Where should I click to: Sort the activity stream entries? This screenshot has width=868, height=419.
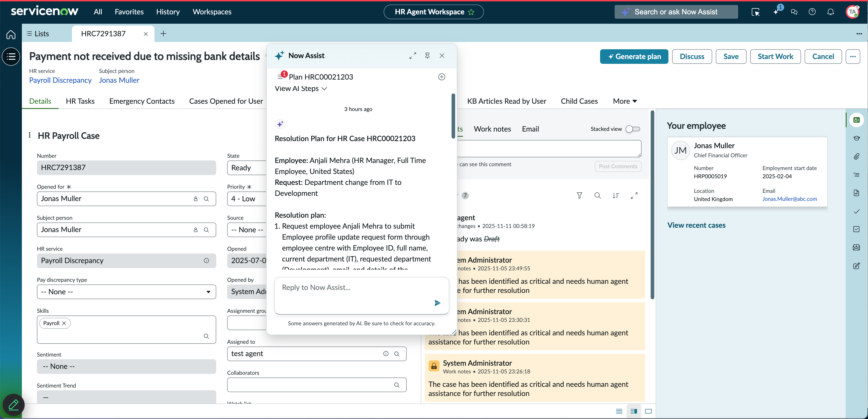pos(616,196)
